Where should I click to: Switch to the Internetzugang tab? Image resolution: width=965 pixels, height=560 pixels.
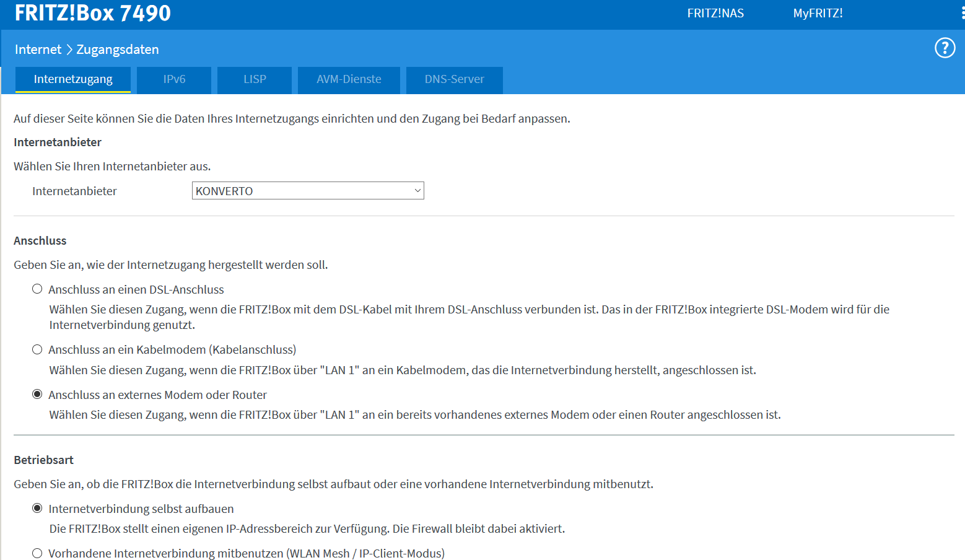tap(73, 80)
